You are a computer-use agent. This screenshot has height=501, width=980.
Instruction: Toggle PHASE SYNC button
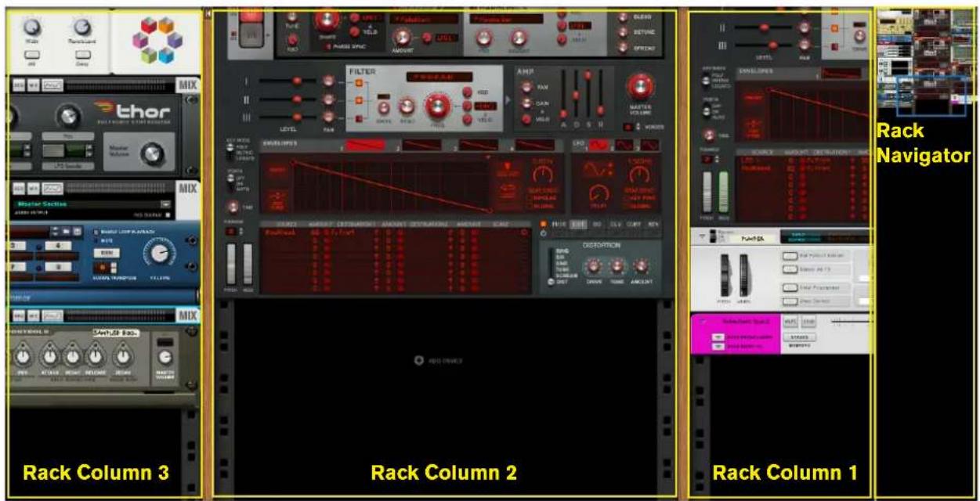(x=329, y=47)
